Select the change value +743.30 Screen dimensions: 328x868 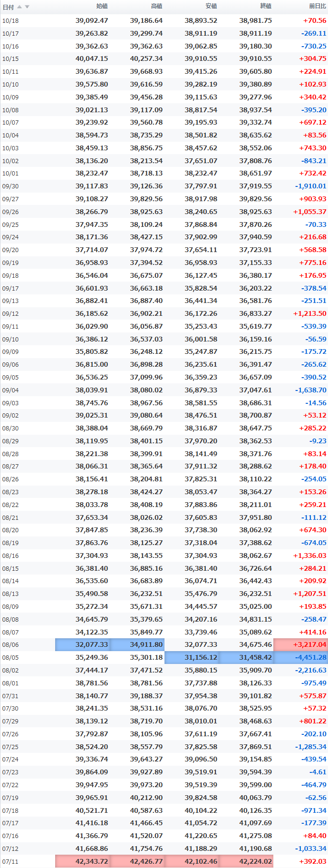coord(313,148)
